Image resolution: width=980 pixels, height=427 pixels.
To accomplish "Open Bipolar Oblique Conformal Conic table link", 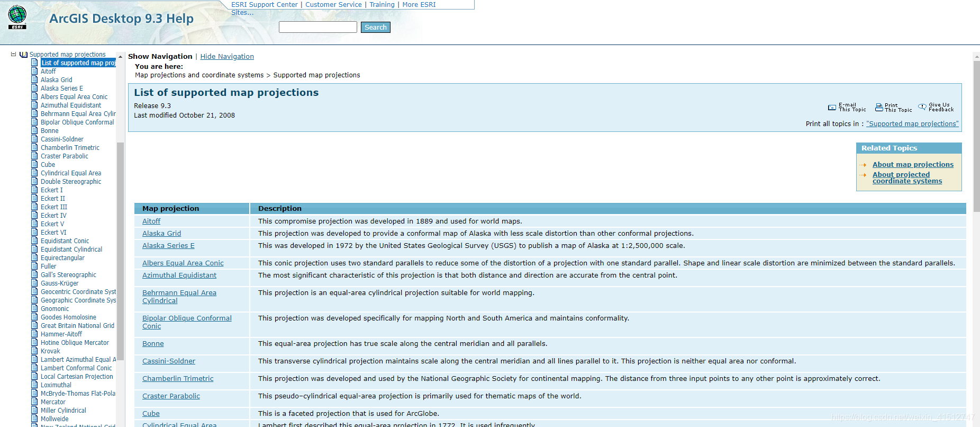I will (x=187, y=322).
